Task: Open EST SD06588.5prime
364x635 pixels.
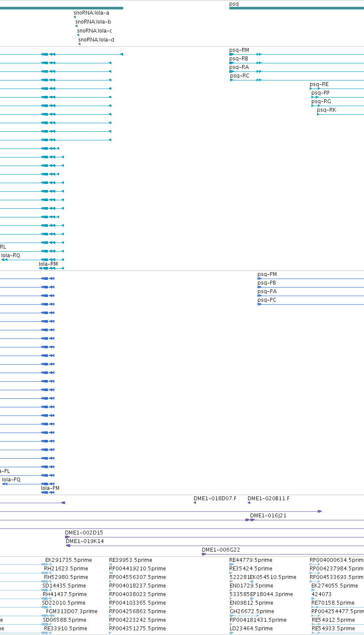Action: click(x=64, y=620)
